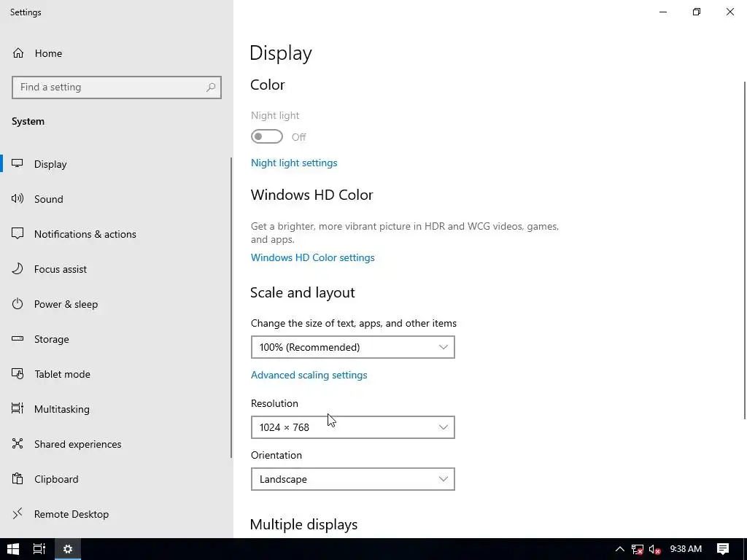This screenshot has width=747, height=560.
Task: Go to Shared experiences settings
Action: pyautogui.click(x=115, y=444)
